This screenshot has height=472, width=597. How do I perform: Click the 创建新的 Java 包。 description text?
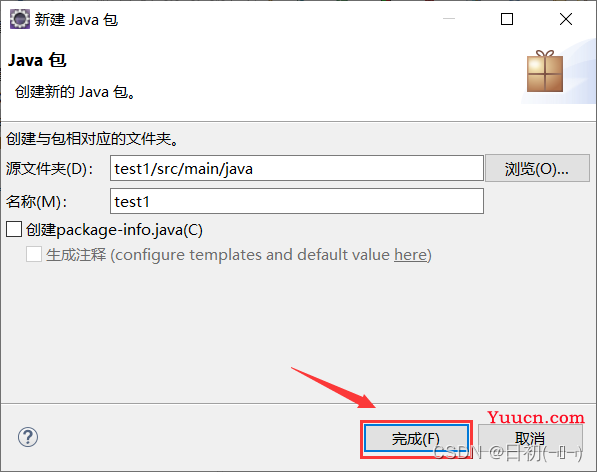(75, 92)
